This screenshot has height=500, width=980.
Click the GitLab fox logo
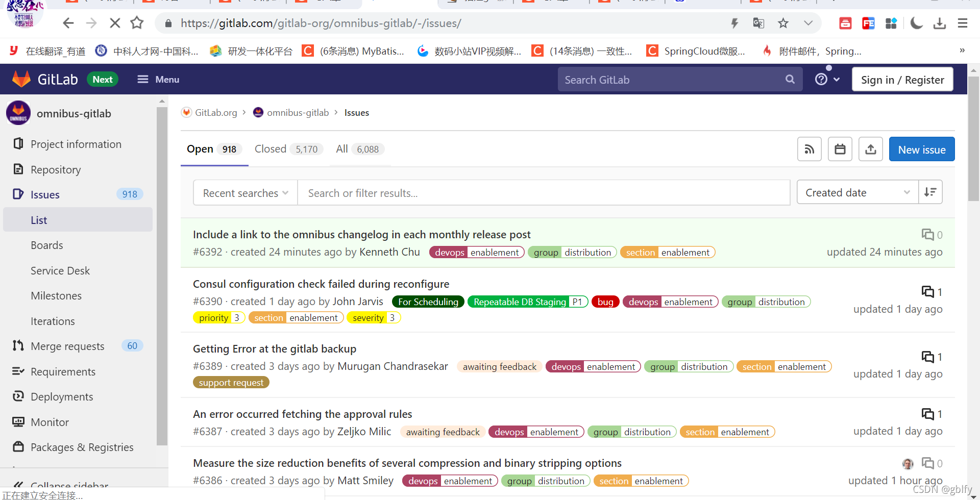coord(21,79)
